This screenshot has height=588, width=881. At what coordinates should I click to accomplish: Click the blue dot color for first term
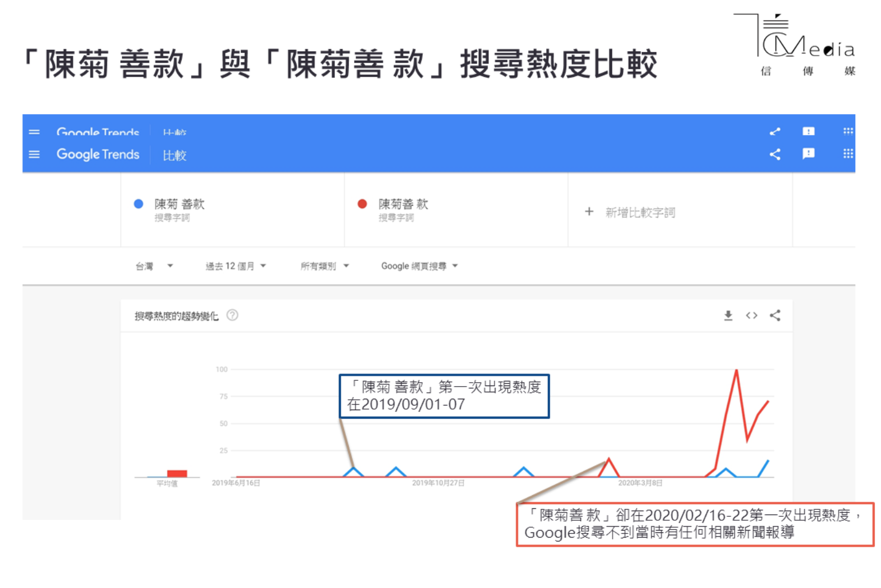pyautogui.click(x=138, y=204)
